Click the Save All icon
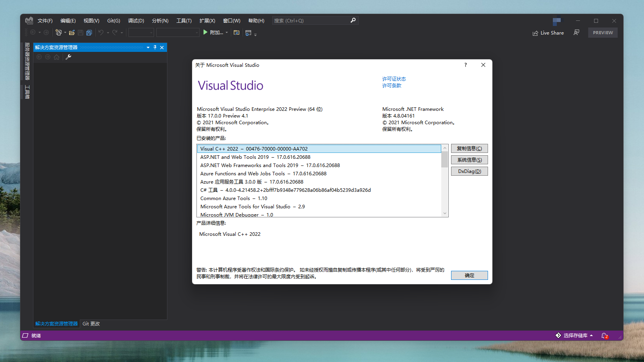The width and height of the screenshot is (644, 362). pyautogui.click(x=89, y=33)
